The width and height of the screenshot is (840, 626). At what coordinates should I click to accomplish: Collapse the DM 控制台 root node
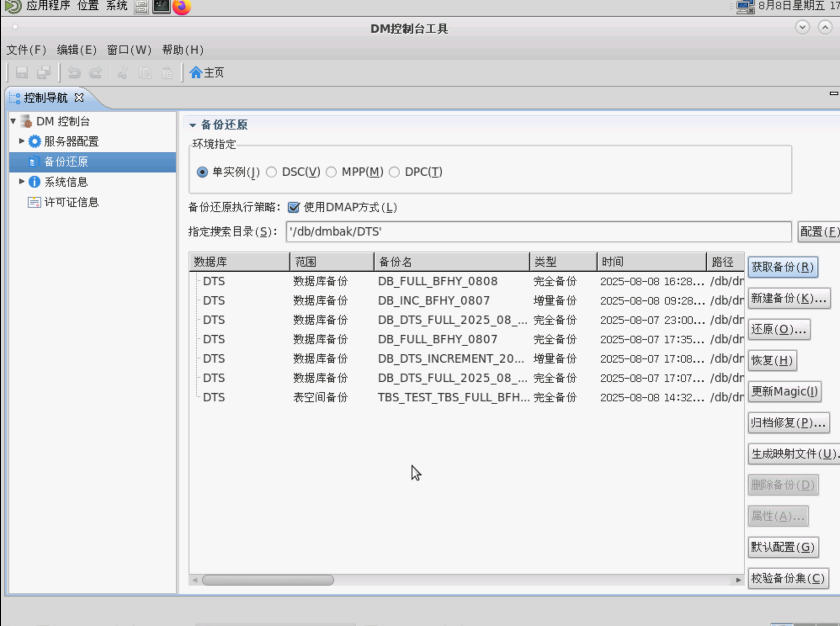13,122
